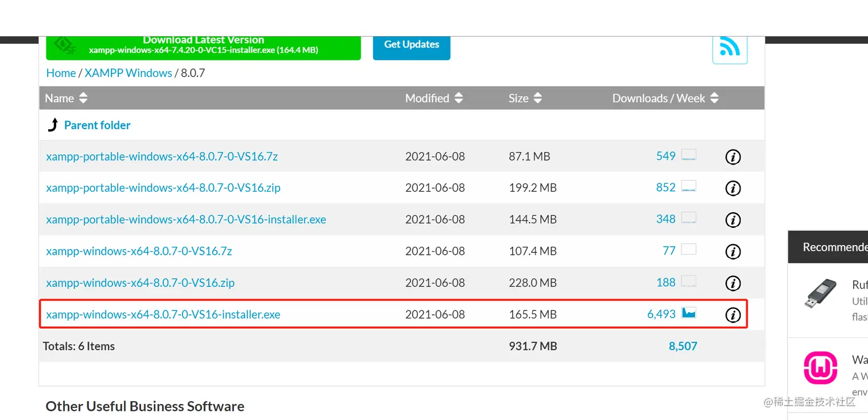Image resolution: width=868 pixels, height=420 pixels.
Task: Download xampp-portable-windows-x64-8.0.7-0-VS16.zip
Action: click(163, 188)
